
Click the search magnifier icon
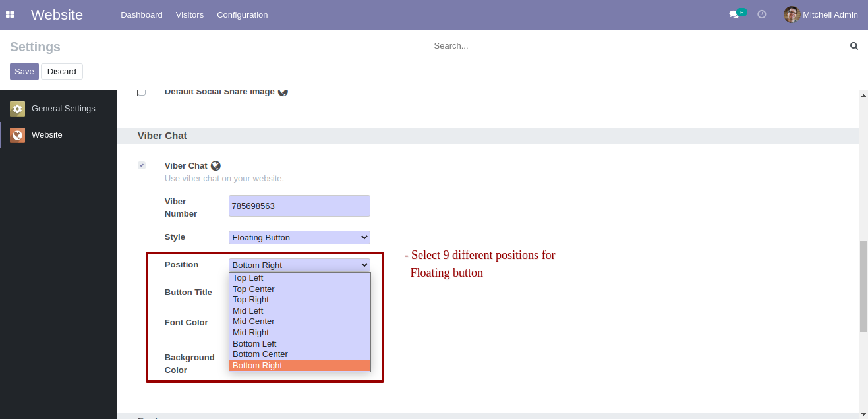coord(854,46)
